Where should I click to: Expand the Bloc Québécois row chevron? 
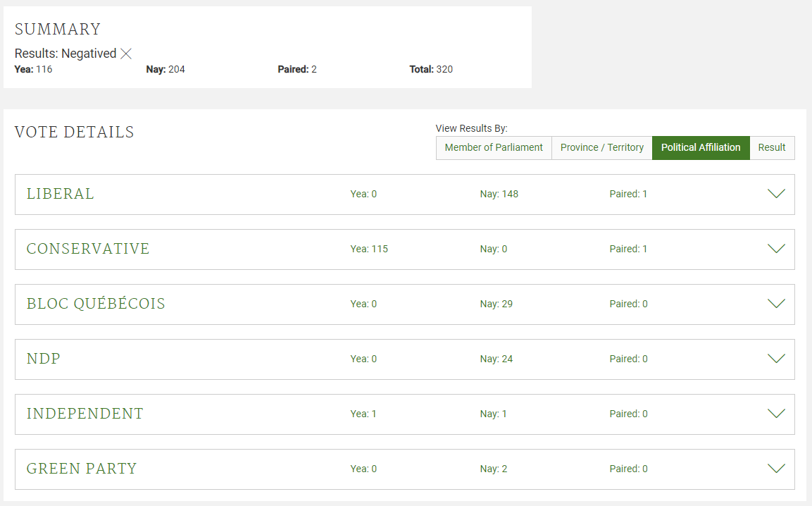point(776,303)
